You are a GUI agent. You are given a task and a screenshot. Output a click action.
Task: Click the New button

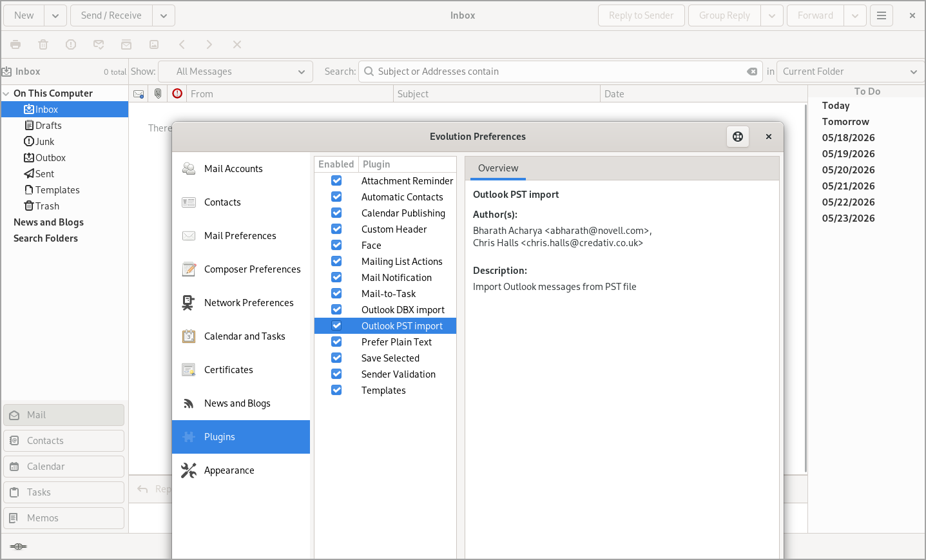pyautogui.click(x=24, y=15)
